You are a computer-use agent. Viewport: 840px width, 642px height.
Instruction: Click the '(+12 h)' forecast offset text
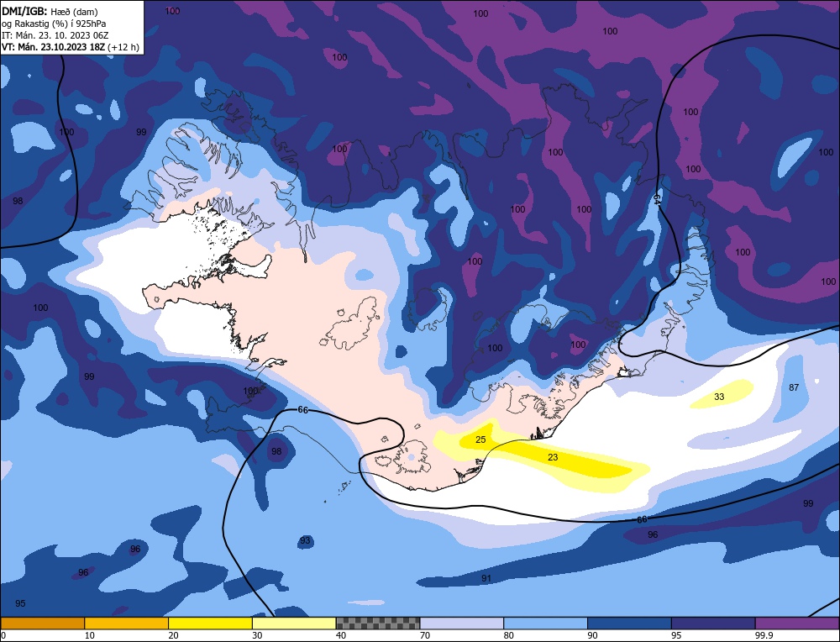click(x=123, y=47)
